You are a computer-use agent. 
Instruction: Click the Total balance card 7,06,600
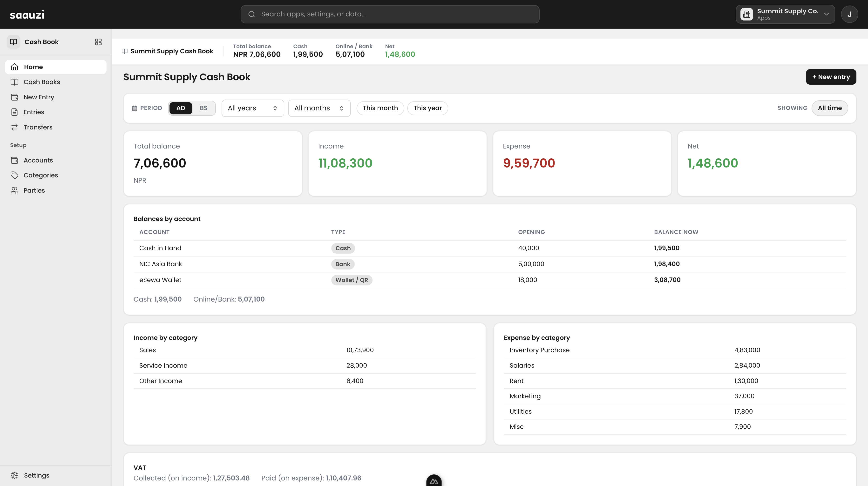point(213,164)
